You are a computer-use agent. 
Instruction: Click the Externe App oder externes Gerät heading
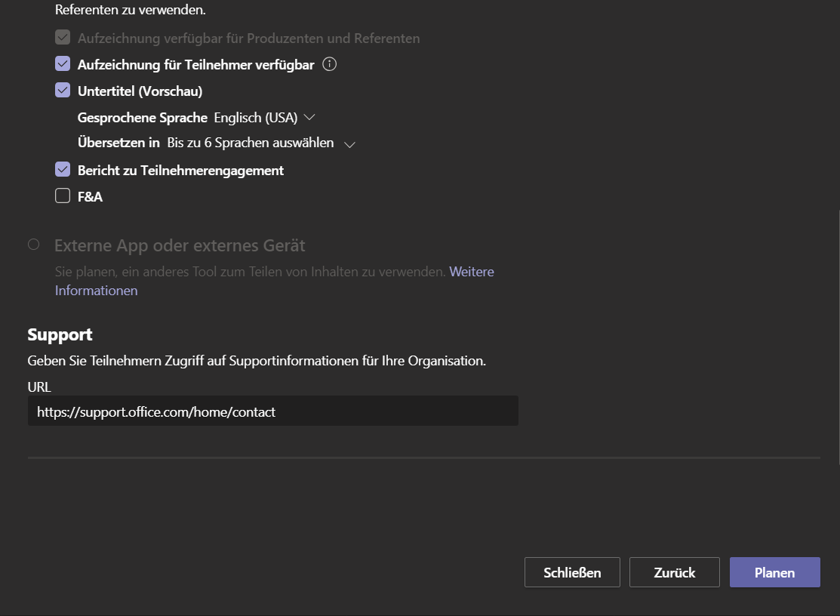click(x=180, y=245)
